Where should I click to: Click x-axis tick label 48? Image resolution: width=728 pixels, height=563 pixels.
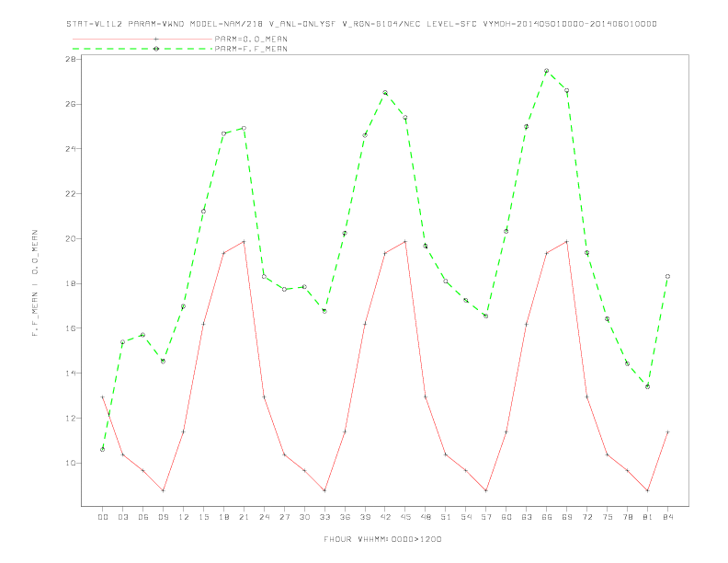(x=426, y=517)
